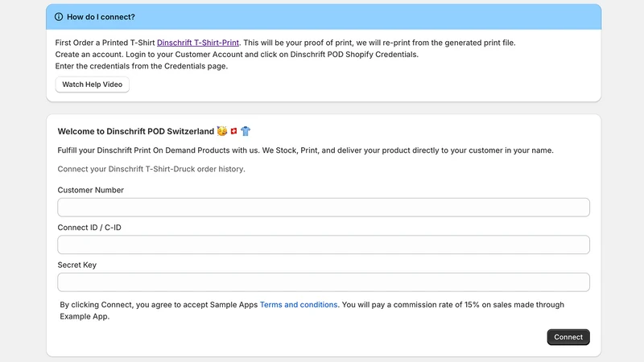Viewport: 644px width, 362px height.
Task: Focus the Secret Key input field
Action: click(324, 282)
